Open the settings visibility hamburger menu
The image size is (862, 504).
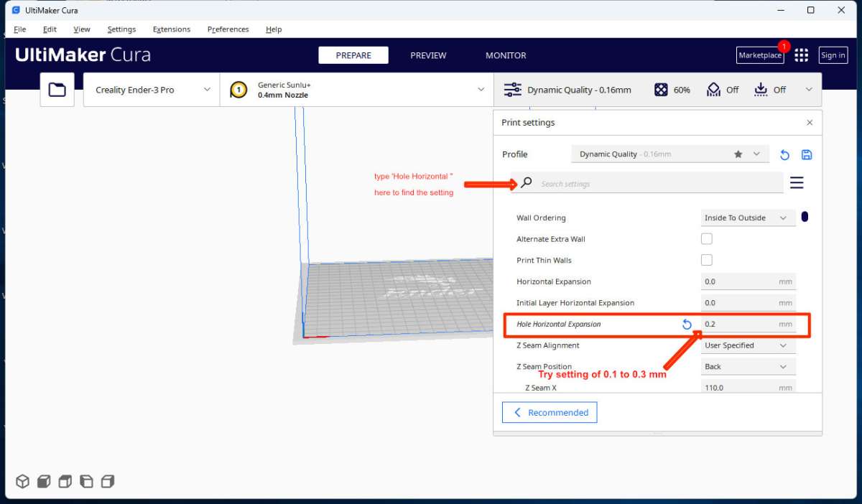click(x=797, y=183)
